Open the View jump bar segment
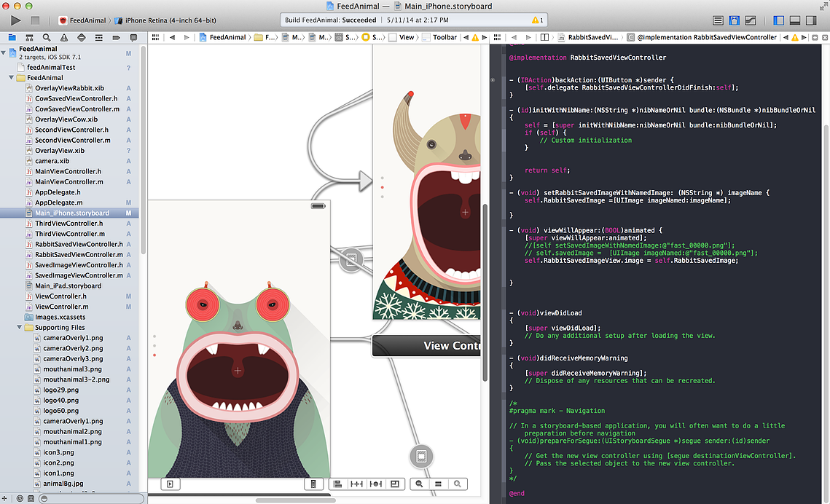 pos(402,38)
